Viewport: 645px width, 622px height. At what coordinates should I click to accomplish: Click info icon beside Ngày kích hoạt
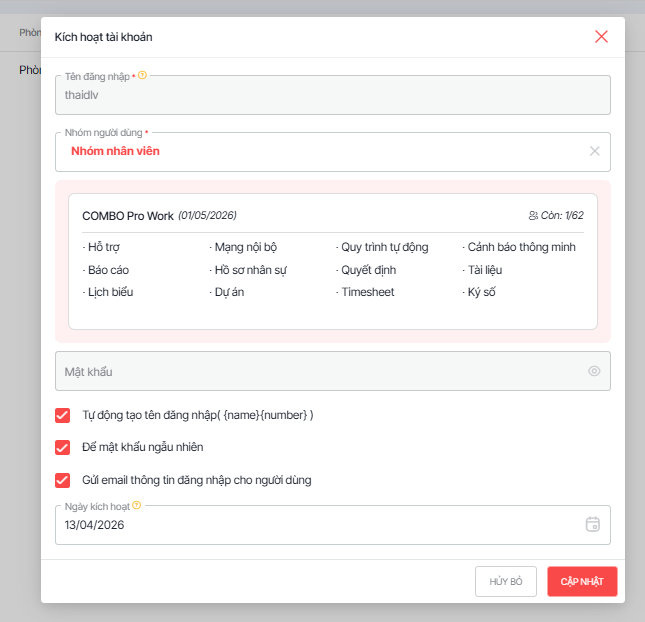pyautogui.click(x=137, y=505)
